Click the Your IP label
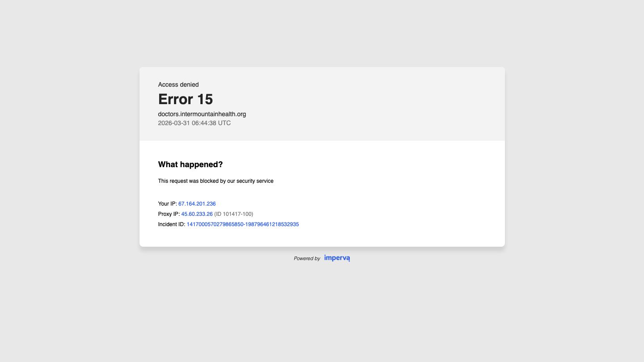 point(167,204)
